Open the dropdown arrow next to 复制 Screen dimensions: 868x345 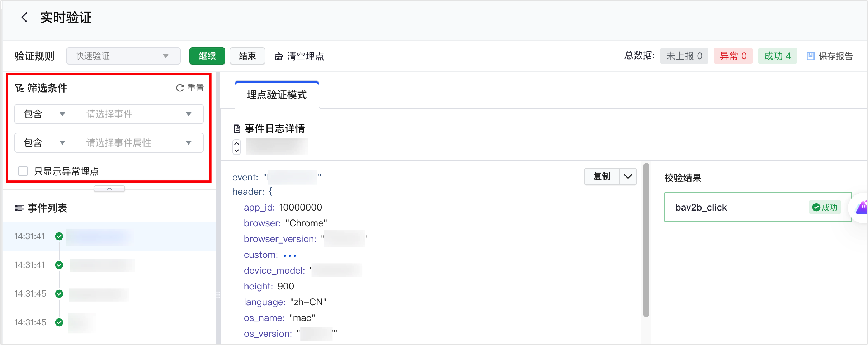pos(628,176)
